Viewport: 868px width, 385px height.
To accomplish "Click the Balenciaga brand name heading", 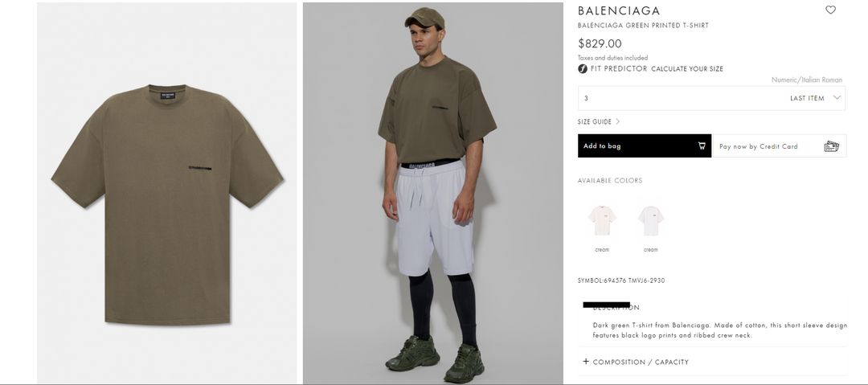I will [x=619, y=10].
